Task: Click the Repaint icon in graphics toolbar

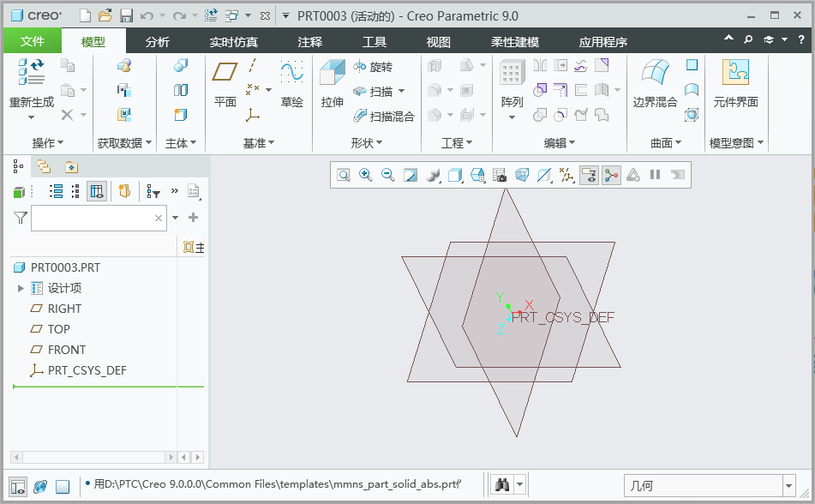Action: click(410, 175)
